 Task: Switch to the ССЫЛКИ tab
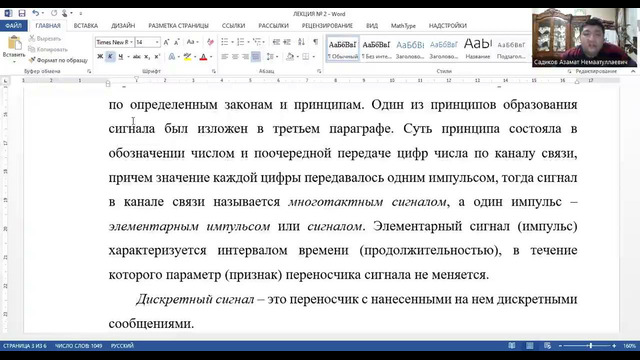pos(233,26)
